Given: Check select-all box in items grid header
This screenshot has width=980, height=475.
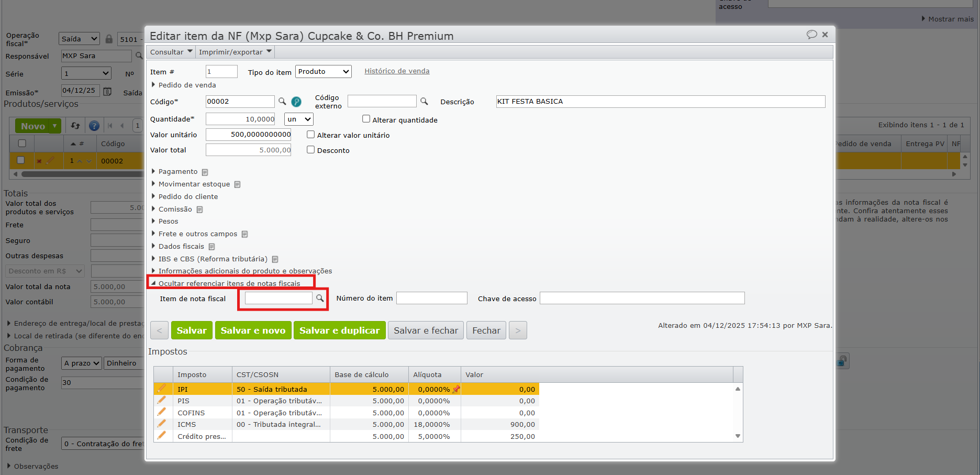Looking at the screenshot, I should (x=22, y=143).
